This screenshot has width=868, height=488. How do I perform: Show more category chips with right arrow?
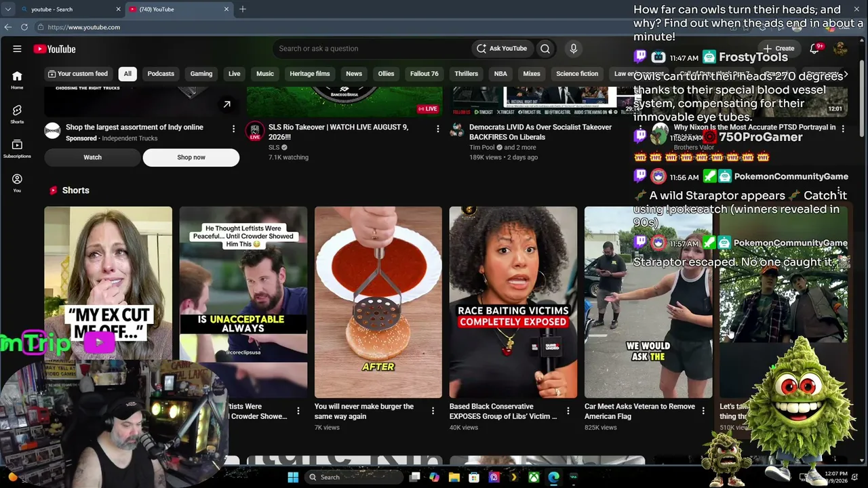point(846,74)
